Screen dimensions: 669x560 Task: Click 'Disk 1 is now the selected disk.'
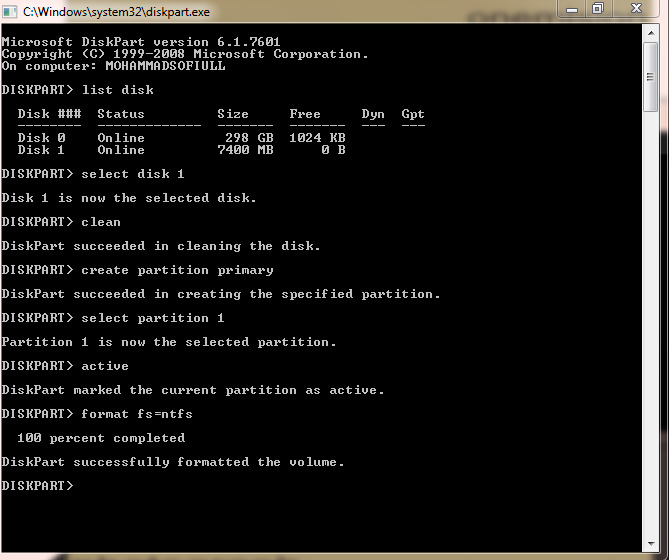[129, 198]
